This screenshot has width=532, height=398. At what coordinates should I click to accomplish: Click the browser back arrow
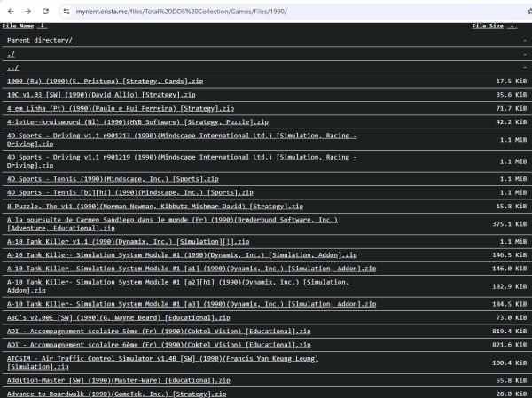point(9,11)
